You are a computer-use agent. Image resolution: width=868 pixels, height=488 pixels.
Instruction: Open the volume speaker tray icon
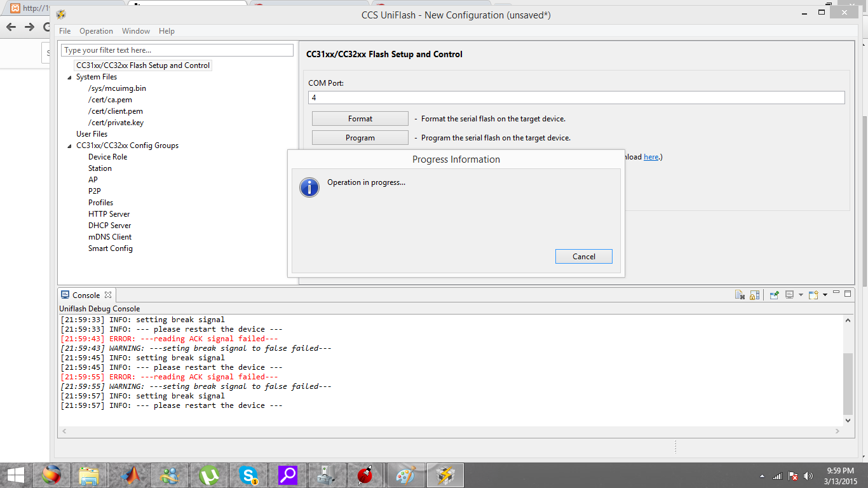pos(808,476)
